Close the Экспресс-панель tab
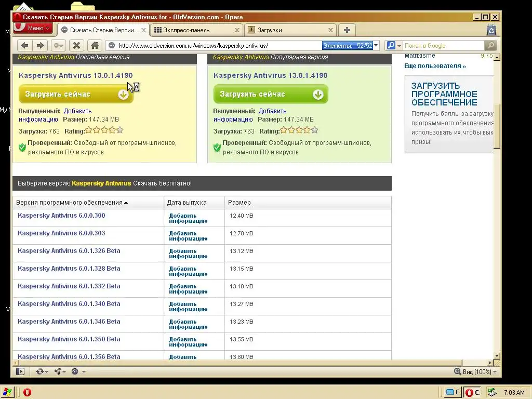 [x=237, y=30]
